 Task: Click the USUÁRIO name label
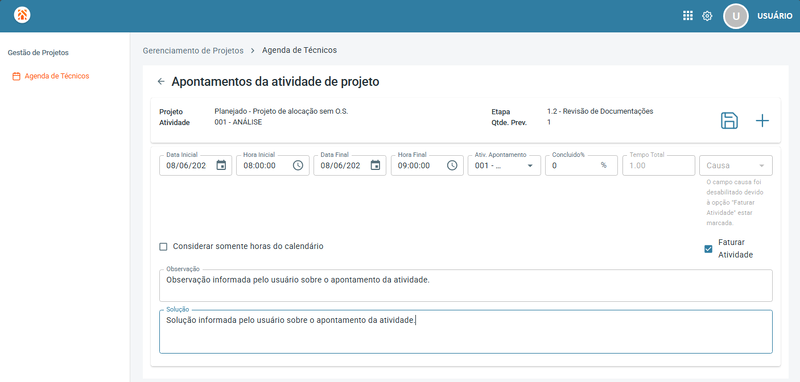point(774,16)
